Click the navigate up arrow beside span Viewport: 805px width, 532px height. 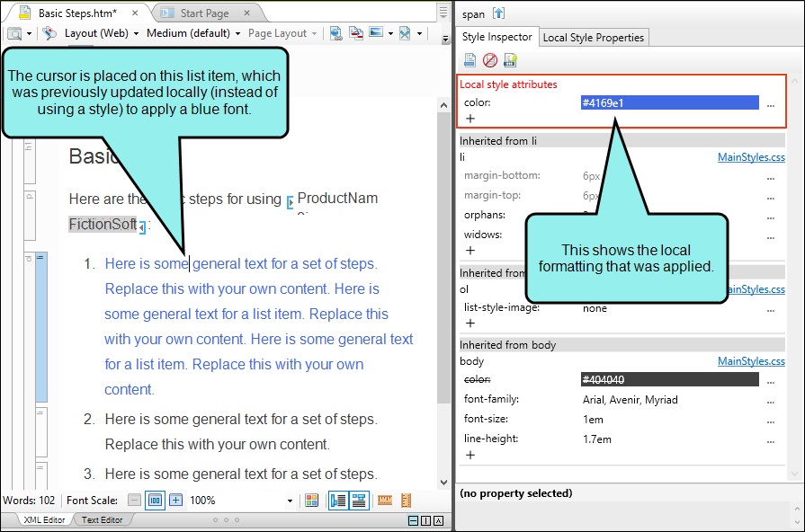498,13
